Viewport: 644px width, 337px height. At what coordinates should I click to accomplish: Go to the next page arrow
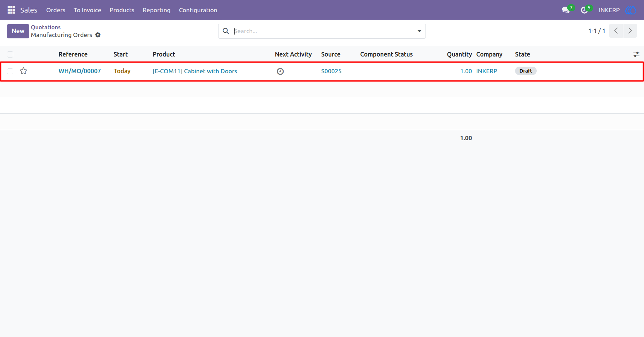pos(630,31)
